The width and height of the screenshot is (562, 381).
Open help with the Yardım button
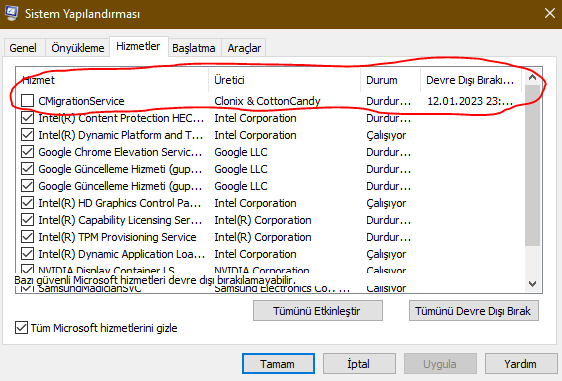[521, 364]
